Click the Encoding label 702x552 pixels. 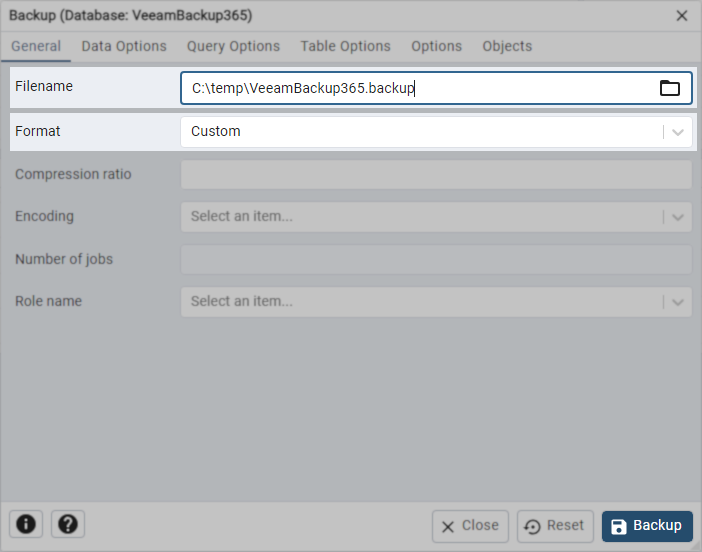pos(44,216)
